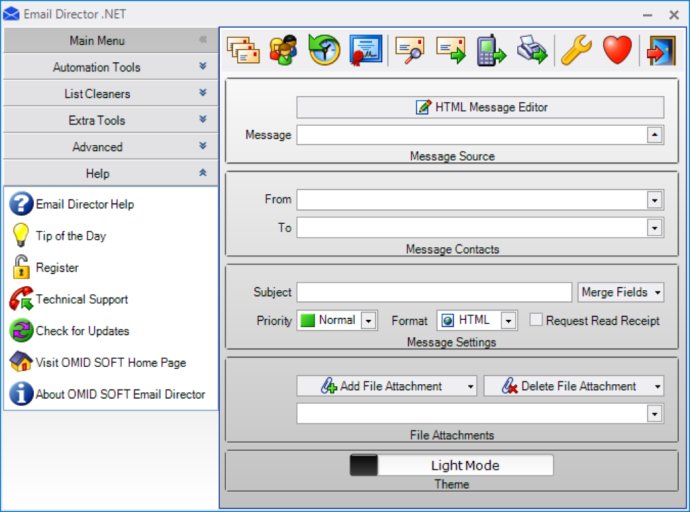
Task: Click into the From input field
Action: [472, 200]
